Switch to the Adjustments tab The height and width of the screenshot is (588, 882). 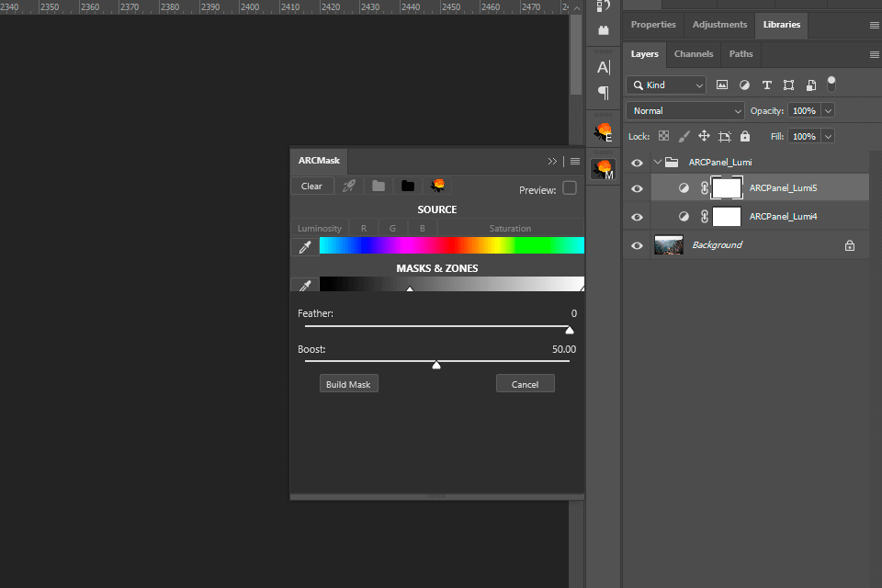pyautogui.click(x=719, y=25)
